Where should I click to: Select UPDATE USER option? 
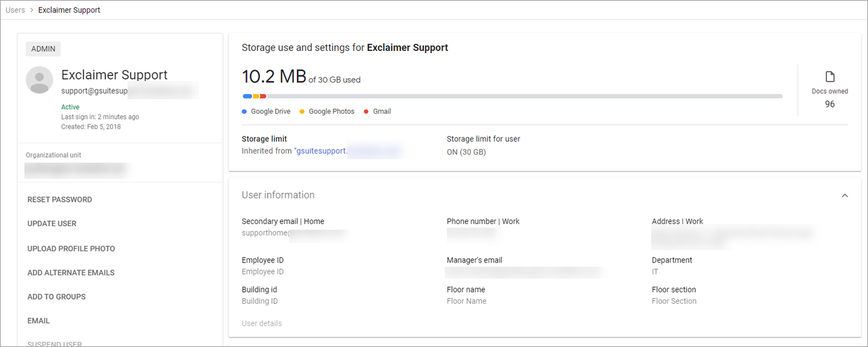click(x=52, y=224)
